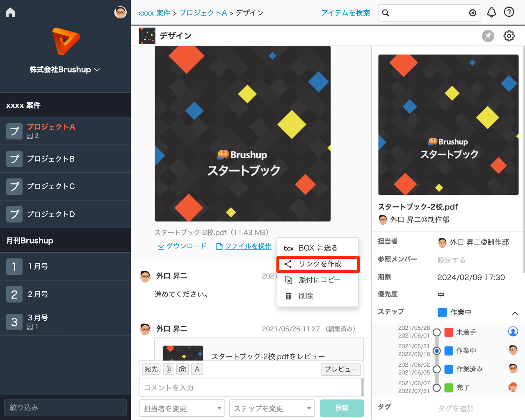The height and width of the screenshot is (420, 525).
Task: Choose 添付にコピー from the menu
Action: pos(318,280)
